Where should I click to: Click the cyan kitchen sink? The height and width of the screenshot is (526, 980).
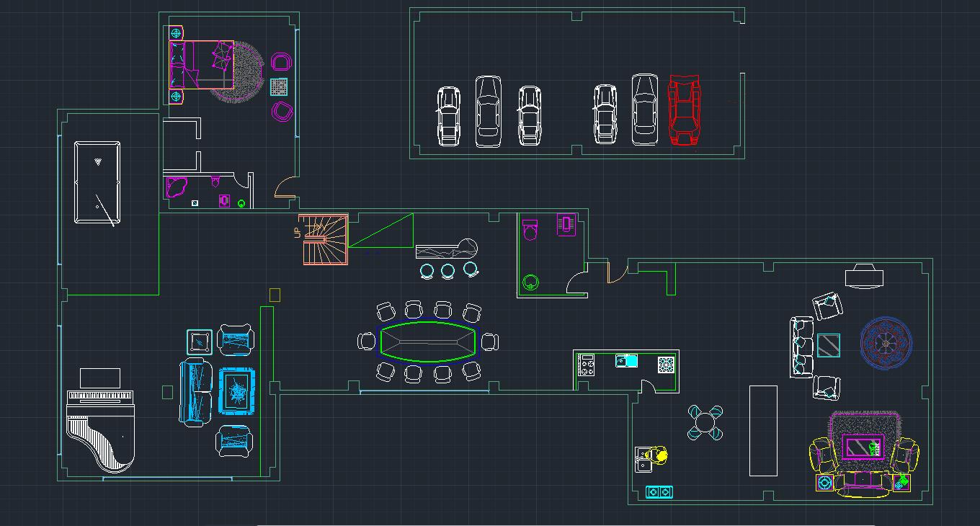627,360
